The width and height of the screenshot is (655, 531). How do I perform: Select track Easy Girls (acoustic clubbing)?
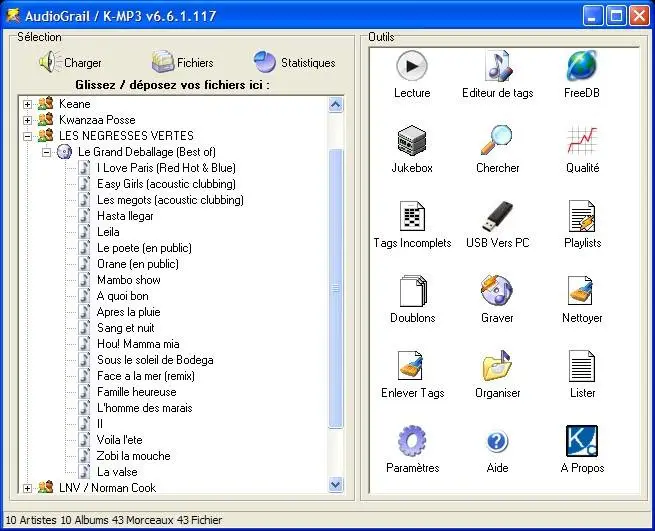pyautogui.click(x=166, y=184)
